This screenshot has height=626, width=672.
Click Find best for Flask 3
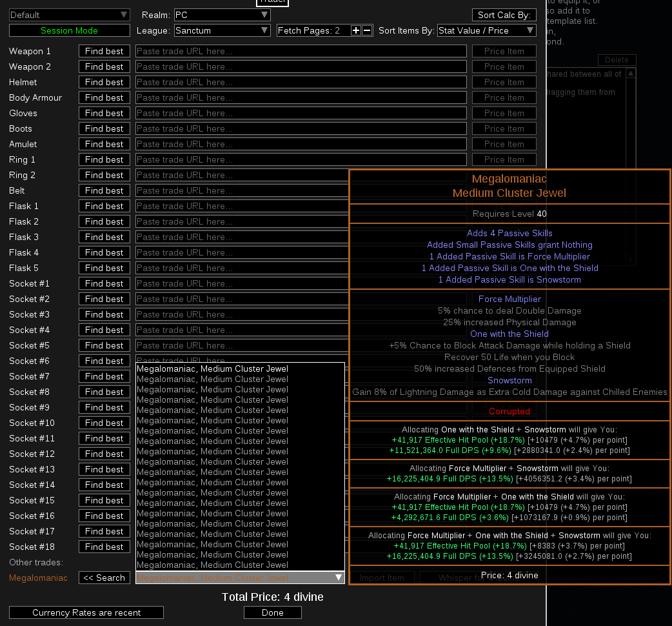(x=104, y=237)
